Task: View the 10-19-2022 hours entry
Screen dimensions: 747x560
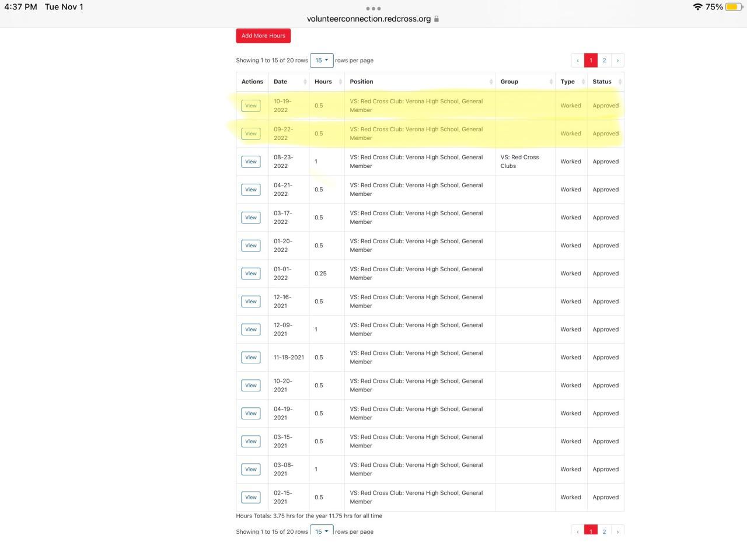Action: click(x=251, y=106)
